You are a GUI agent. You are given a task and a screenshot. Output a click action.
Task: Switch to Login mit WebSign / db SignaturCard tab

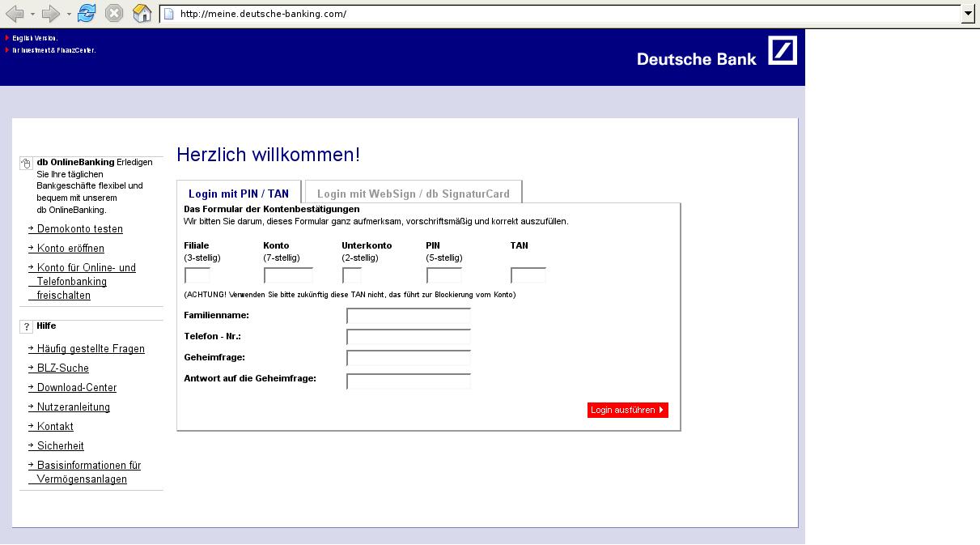coord(414,193)
